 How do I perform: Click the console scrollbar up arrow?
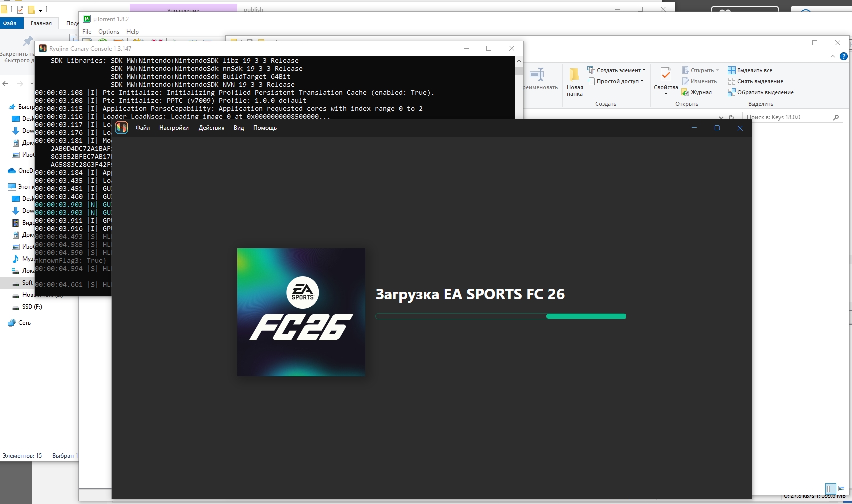(519, 61)
